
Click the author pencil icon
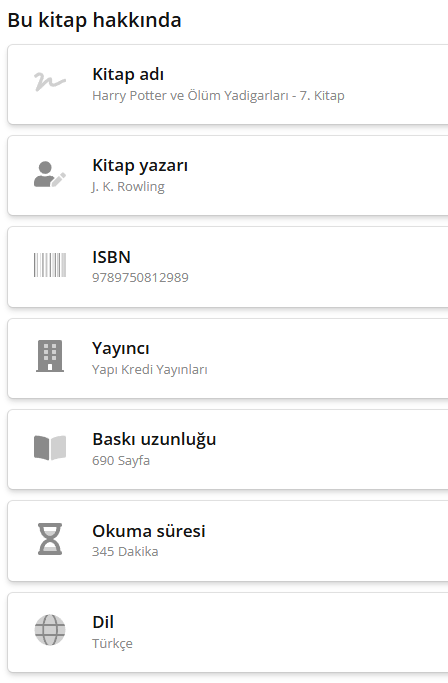50,174
